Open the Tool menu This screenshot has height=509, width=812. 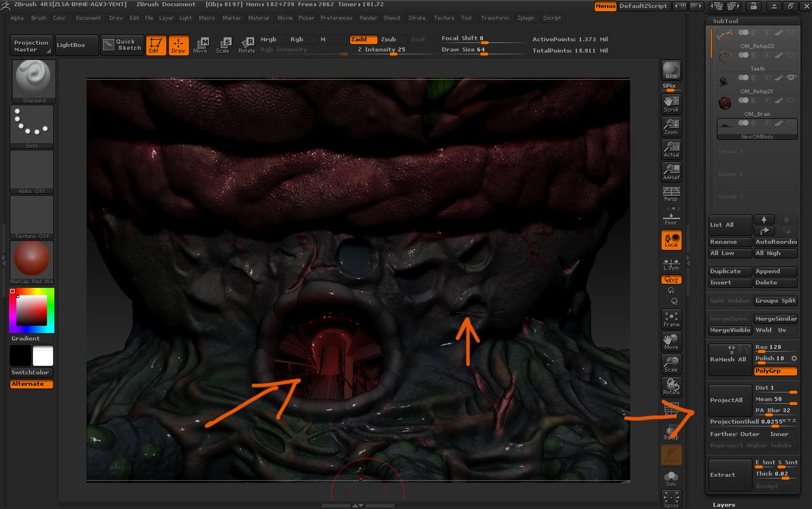tap(467, 18)
